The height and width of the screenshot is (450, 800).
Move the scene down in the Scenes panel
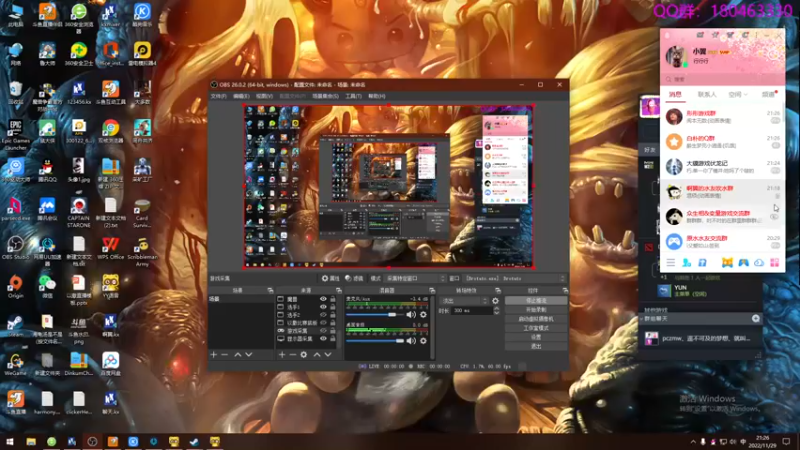click(249, 355)
